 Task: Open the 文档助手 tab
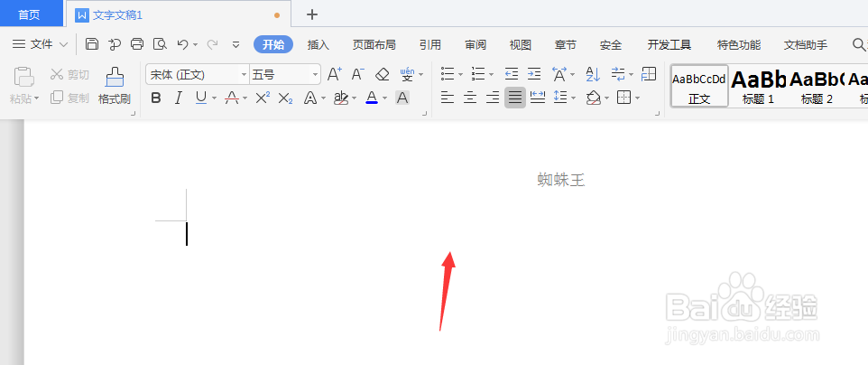pos(806,45)
